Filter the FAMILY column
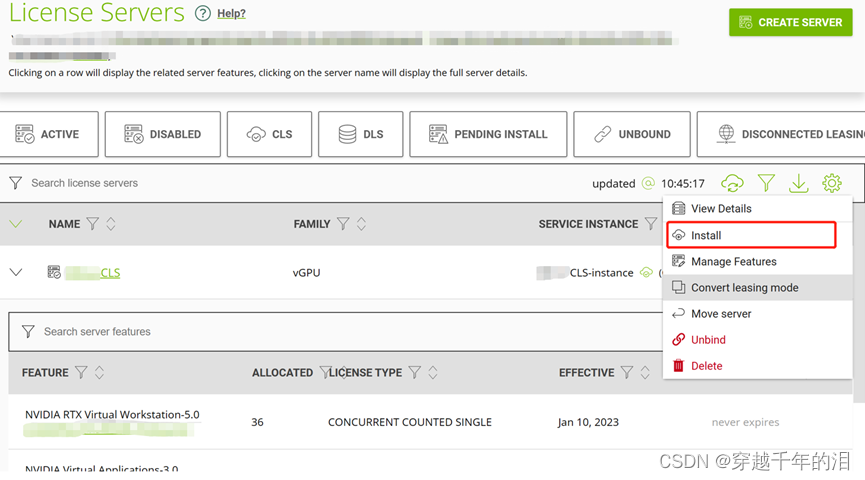The width and height of the screenshot is (865, 480). [343, 224]
